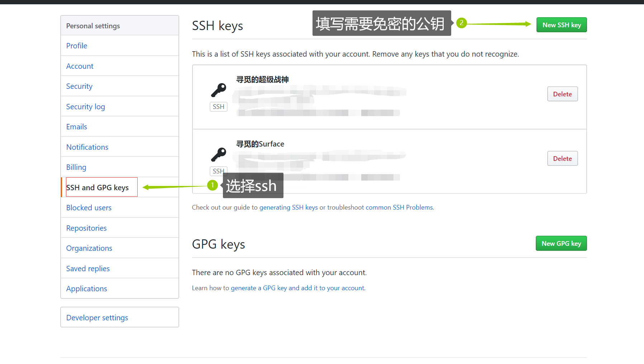Delete the 寻觅的超级战神 SSH key
Screen dimensions: 644x364
coord(562,94)
